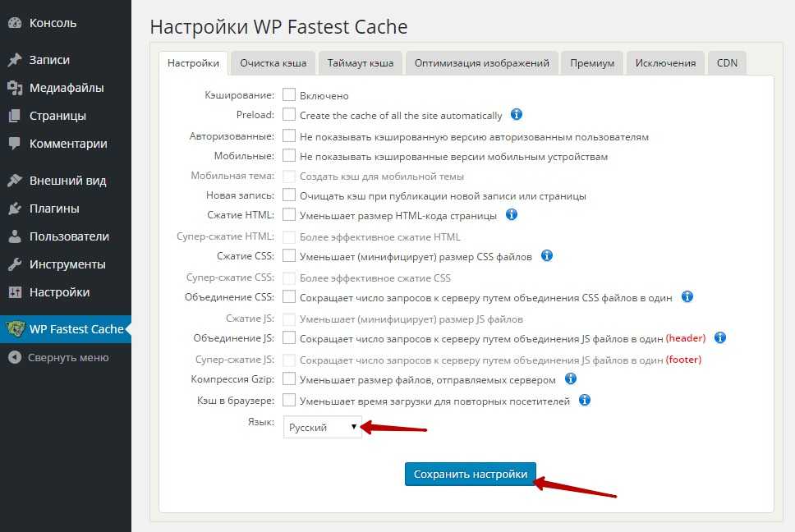This screenshot has width=795, height=532.
Task: Click the Настройки sliders icon in sidebar
Action: pos(16,291)
